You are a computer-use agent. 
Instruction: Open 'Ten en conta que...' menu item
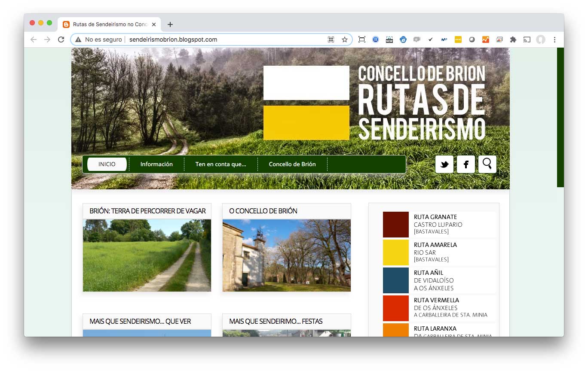[220, 164]
